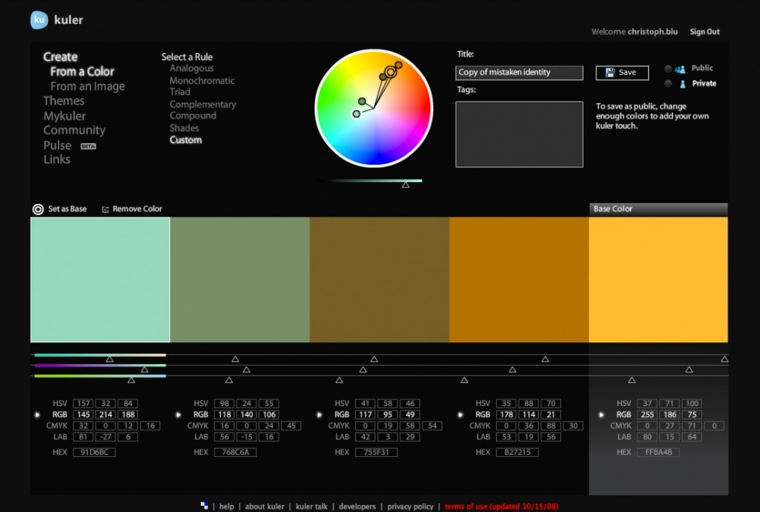Click the HEX field showing 768C6A
Screen dimensions: 760x512
click(x=235, y=452)
